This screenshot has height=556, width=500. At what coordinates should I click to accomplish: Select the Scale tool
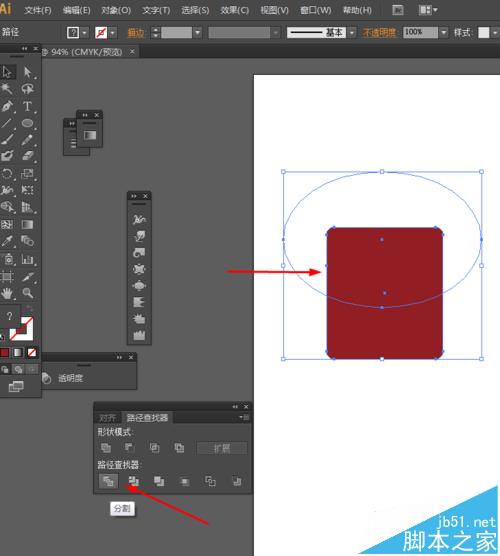tap(27, 173)
